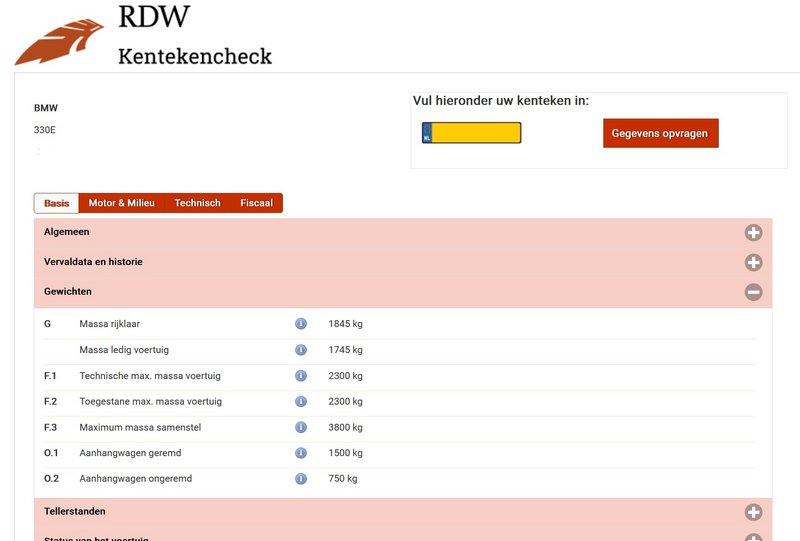Focus the yellow license plate input field
800x541 pixels.
pos(471,133)
